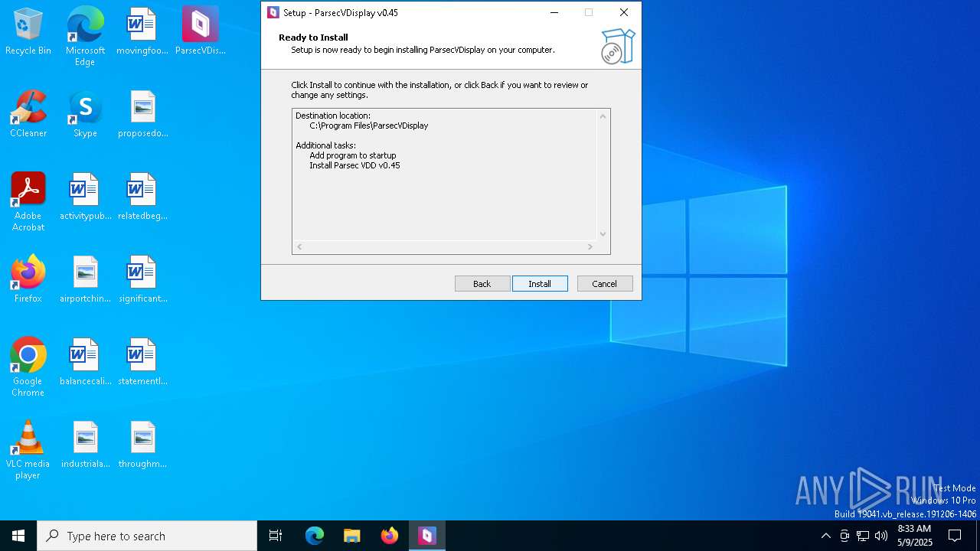Click the 'Destination location:' text line
980x551 pixels.
(333, 116)
